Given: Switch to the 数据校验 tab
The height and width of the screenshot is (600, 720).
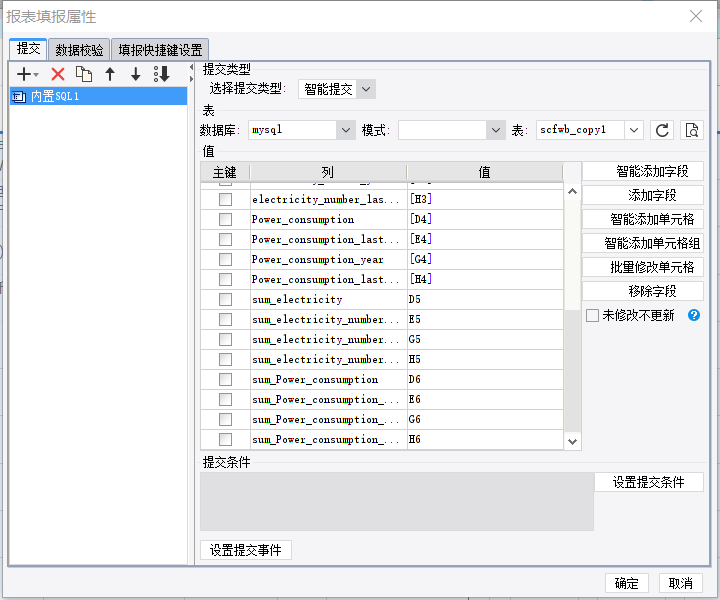Looking at the screenshot, I should tap(79, 50).
